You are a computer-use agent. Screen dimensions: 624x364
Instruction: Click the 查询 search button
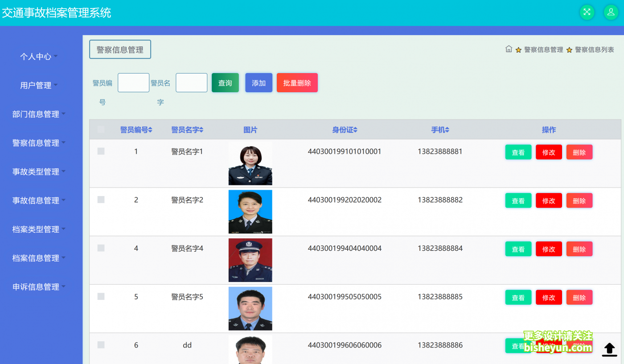[x=225, y=82]
